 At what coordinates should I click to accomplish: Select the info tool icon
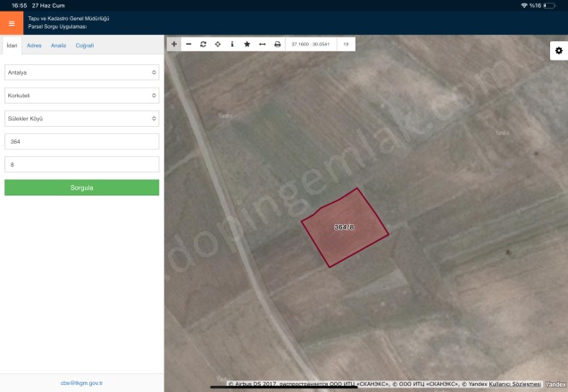[x=232, y=44]
